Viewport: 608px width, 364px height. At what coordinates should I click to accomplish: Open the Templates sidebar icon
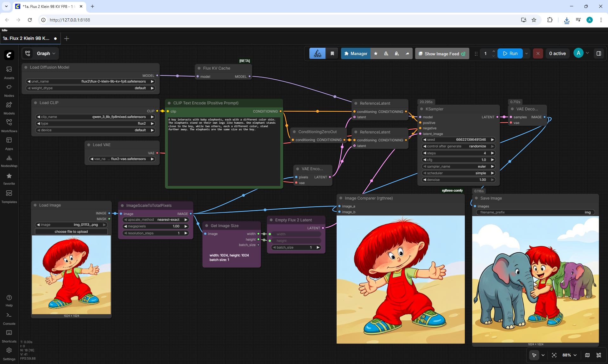coord(9,196)
